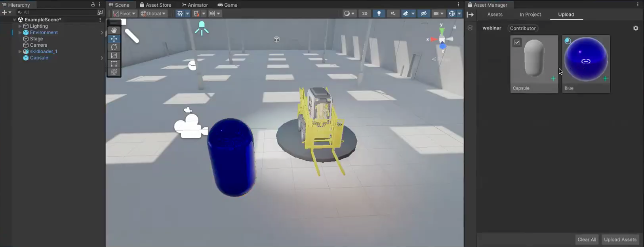644x247 pixels.
Task: Select the Scale tool
Action: 114,55
